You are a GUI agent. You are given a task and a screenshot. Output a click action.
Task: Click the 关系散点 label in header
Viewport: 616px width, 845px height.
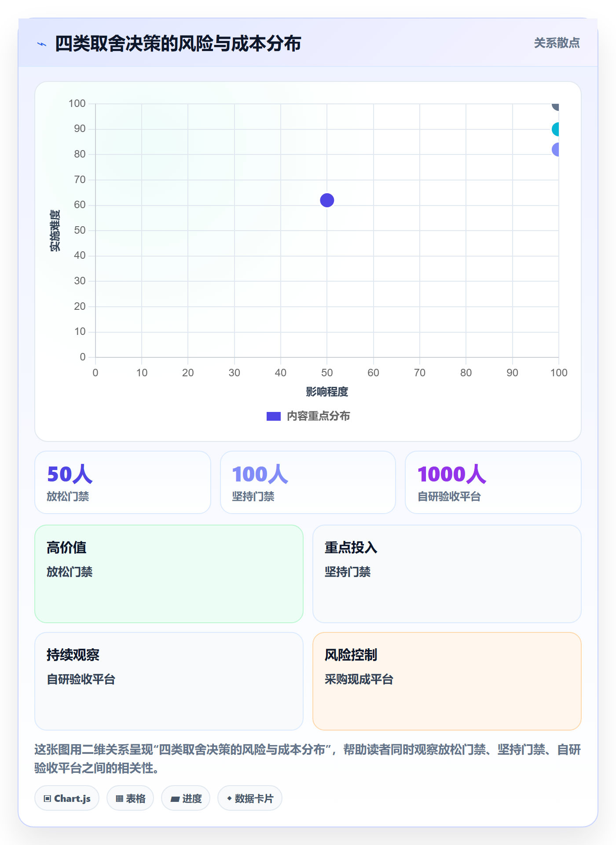tap(557, 43)
